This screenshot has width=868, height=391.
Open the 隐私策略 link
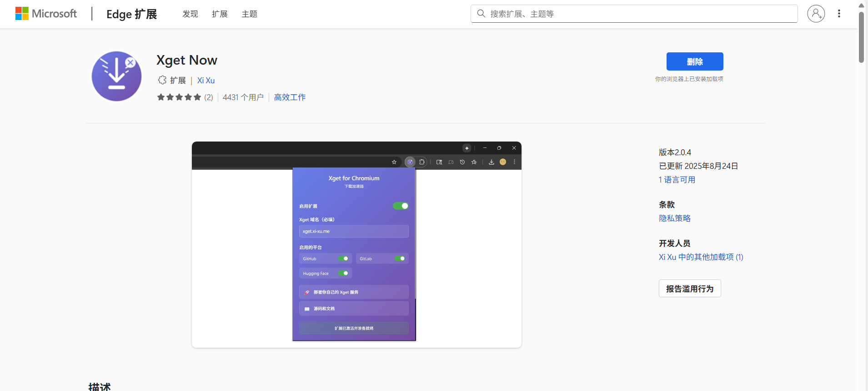[x=674, y=218]
